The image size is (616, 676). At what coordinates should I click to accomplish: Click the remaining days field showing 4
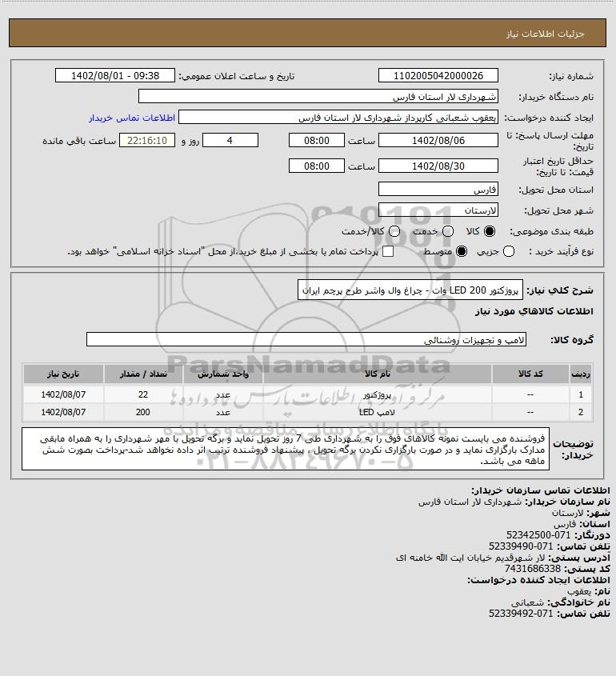click(230, 140)
